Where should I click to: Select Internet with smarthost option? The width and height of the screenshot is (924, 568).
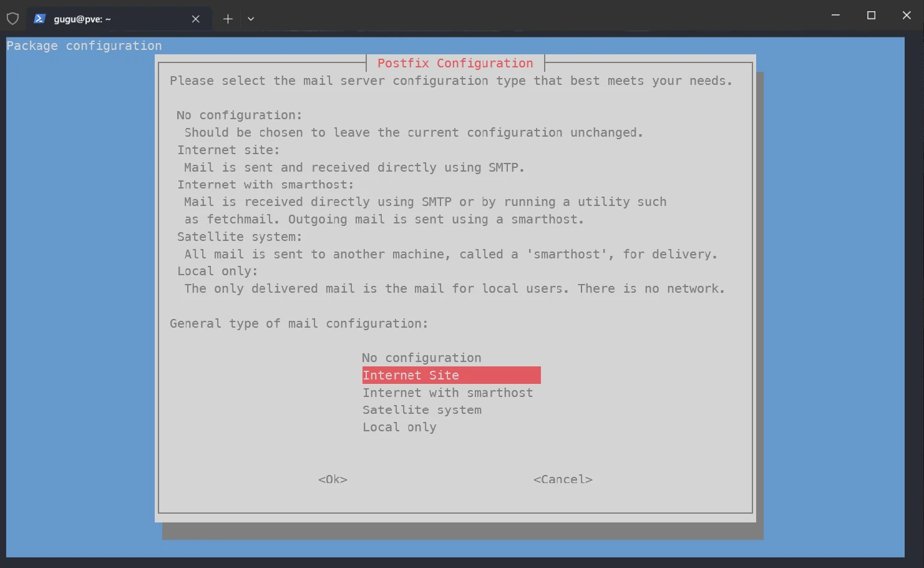pos(447,393)
